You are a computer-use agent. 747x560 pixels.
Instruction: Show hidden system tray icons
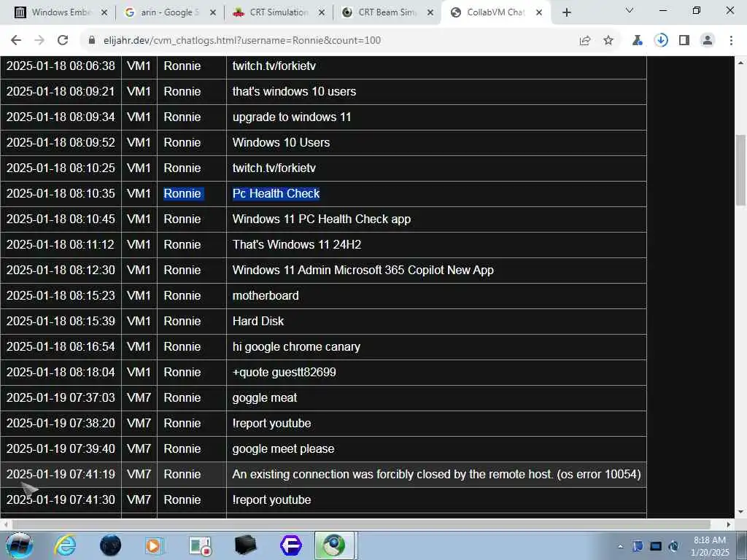pyautogui.click(x=620, y=546)
